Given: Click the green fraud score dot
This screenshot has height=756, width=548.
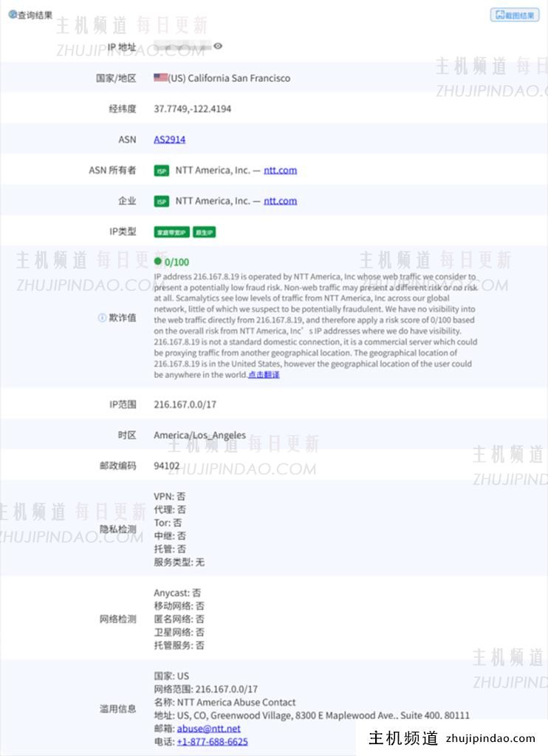Looking at the screenshot, I should (158, 261).
